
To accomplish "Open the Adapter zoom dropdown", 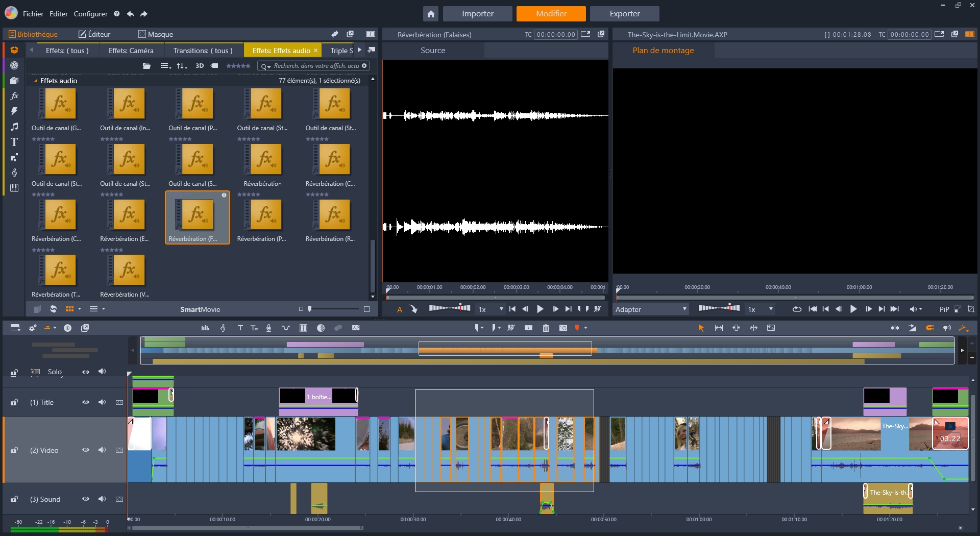I will 651,309.
